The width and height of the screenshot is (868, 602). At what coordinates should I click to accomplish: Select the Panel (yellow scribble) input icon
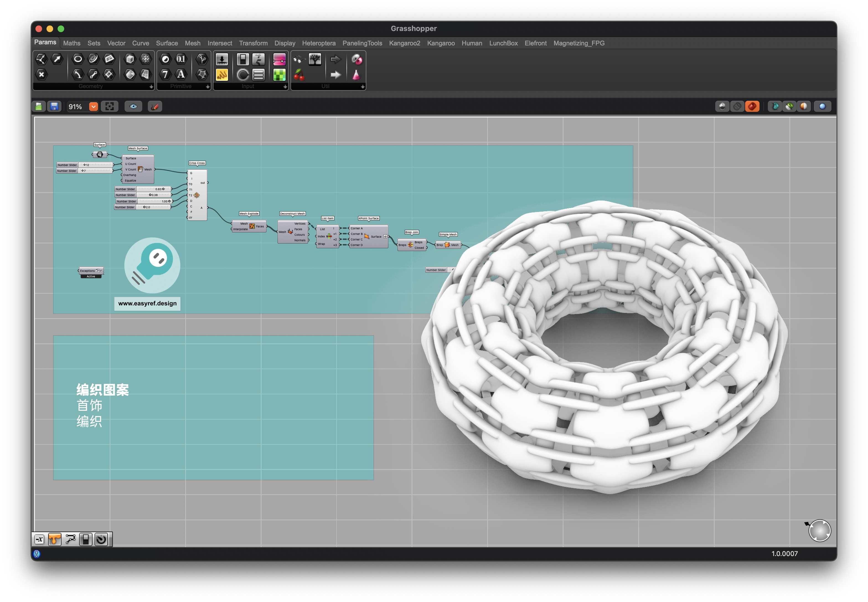point(222,75)
